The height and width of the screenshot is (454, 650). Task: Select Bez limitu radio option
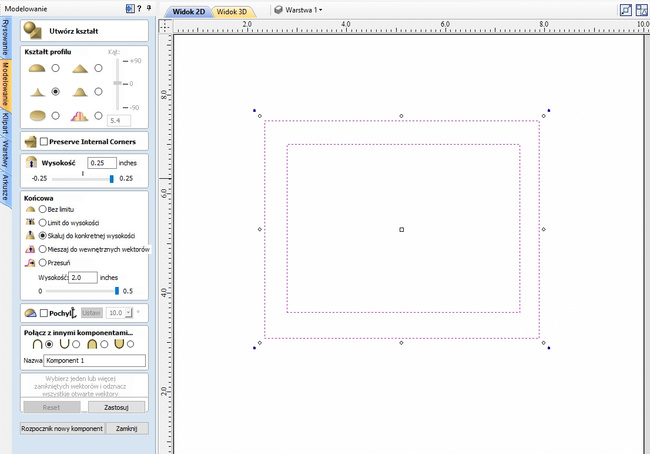(42, 209)
